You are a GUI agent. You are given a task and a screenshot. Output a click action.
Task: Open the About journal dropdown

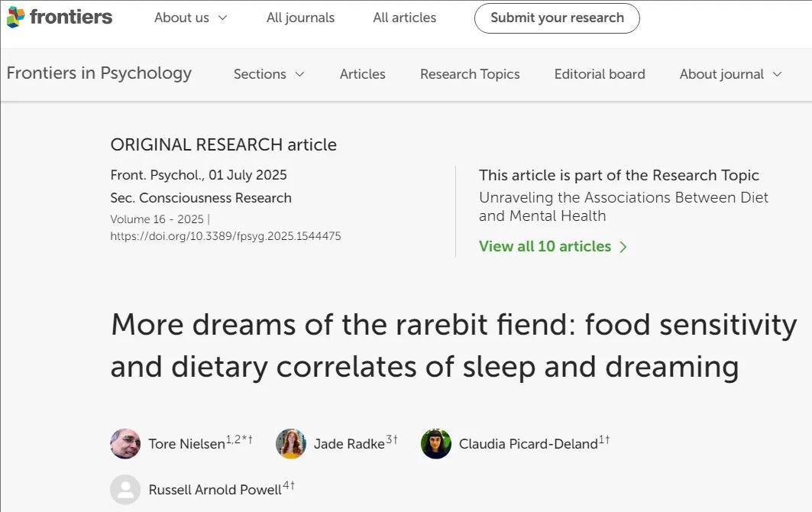(x=730, y=74)
